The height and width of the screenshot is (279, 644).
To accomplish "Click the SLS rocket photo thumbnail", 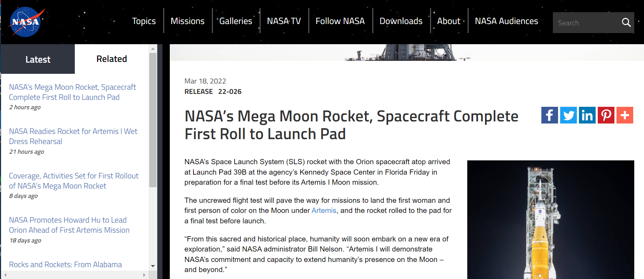I will (x=550, y=220).
